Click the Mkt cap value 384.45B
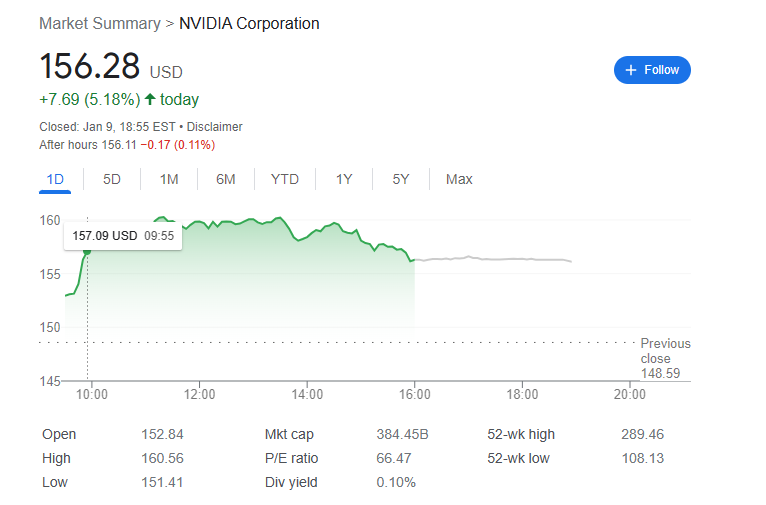Viewport: 766px width, 505px height. (402, 434)
